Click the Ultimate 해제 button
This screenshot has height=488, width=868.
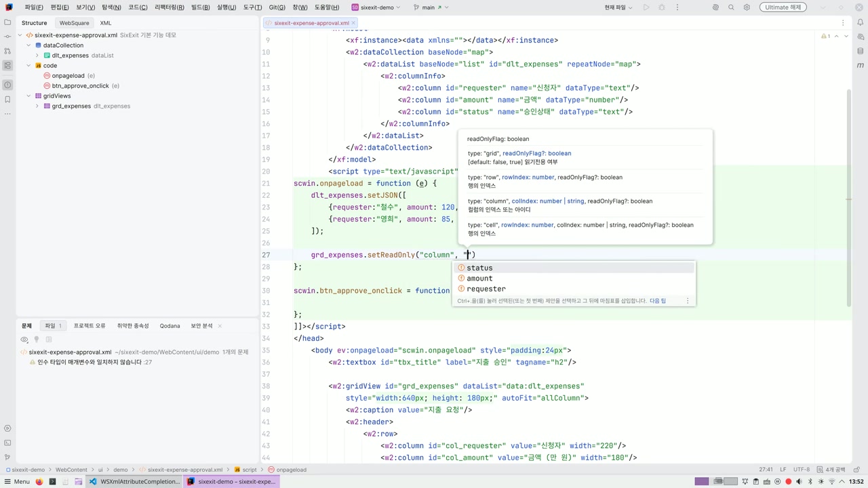783,7
